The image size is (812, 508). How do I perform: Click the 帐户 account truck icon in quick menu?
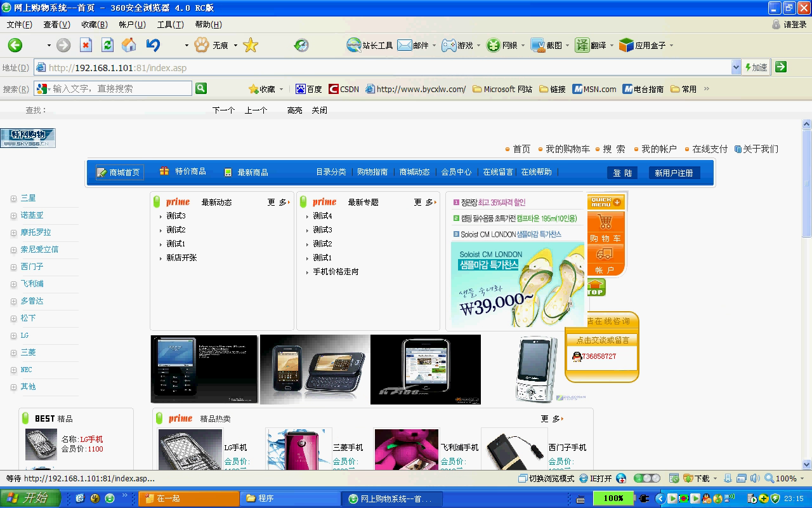(605, 260)
